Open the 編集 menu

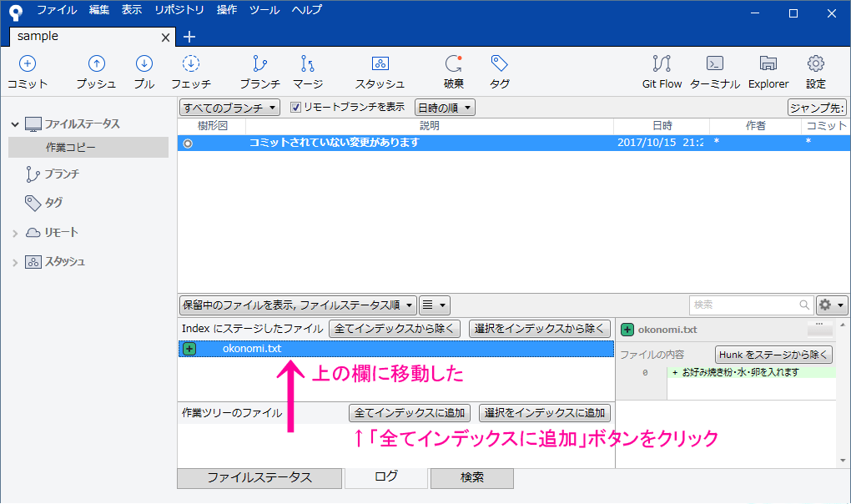[x=99, y=10]
